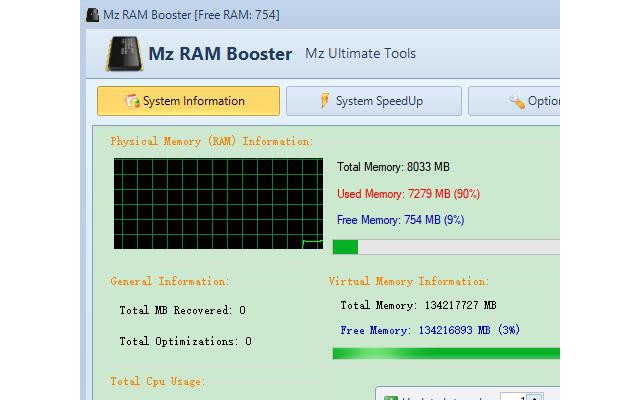Image resolution: width=640 pixels, height=400 pixels.
Task: Click the physical memory usage progress bar
Action: [446, 247]
